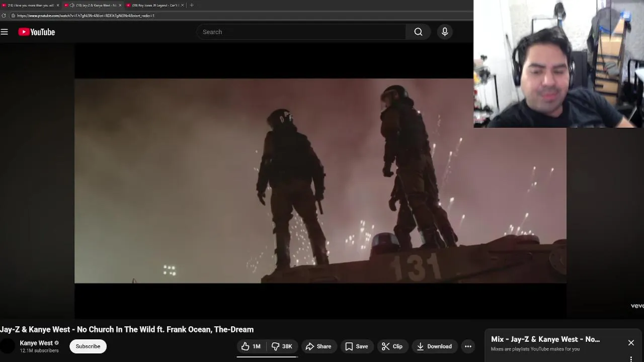Close the Jay-Z & Kanye West tab
The image size is (644, 362).
pyautogui.click(x=120, y=5)
